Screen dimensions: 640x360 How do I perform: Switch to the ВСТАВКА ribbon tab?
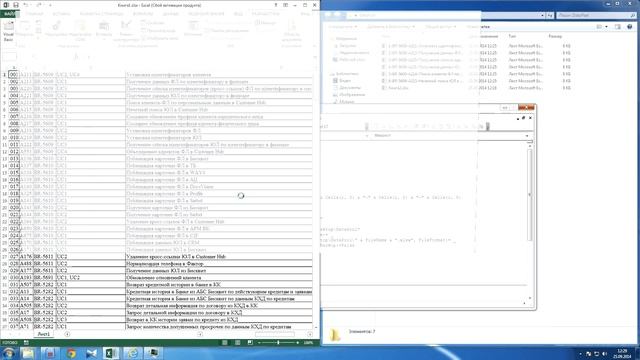(61, 14)
